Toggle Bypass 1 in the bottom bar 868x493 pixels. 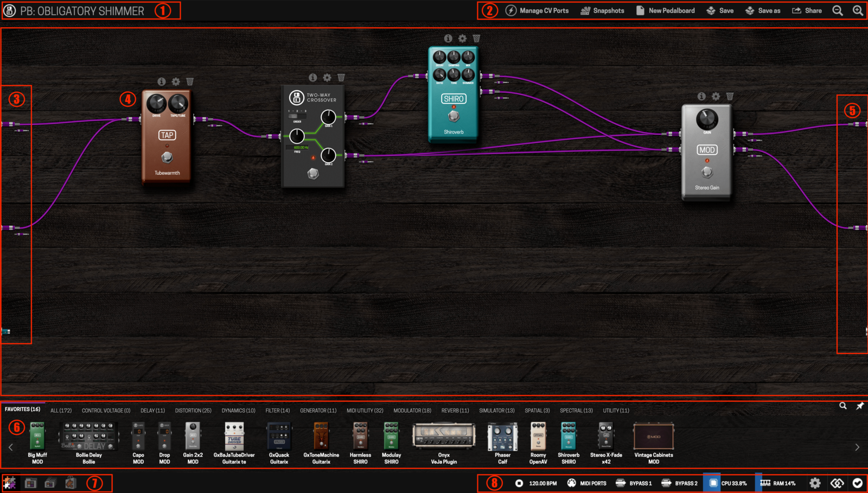click(x=634, y=483)
